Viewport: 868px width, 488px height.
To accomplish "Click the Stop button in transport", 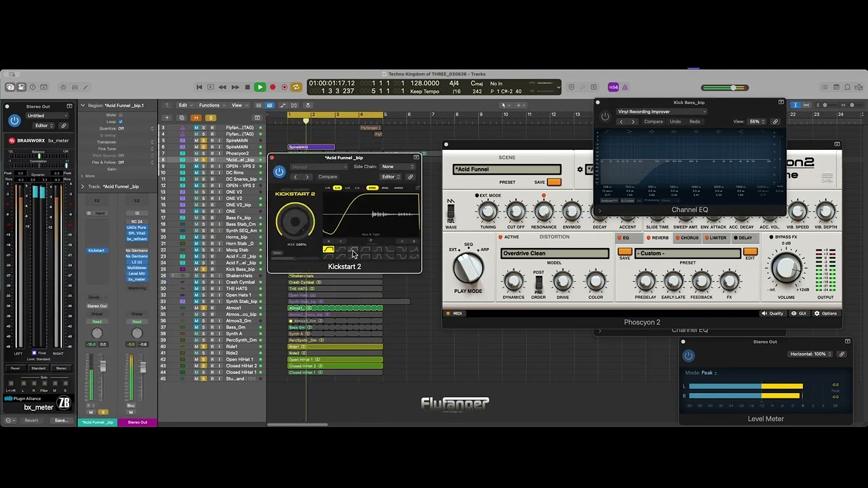I will [x=248, y=87].
